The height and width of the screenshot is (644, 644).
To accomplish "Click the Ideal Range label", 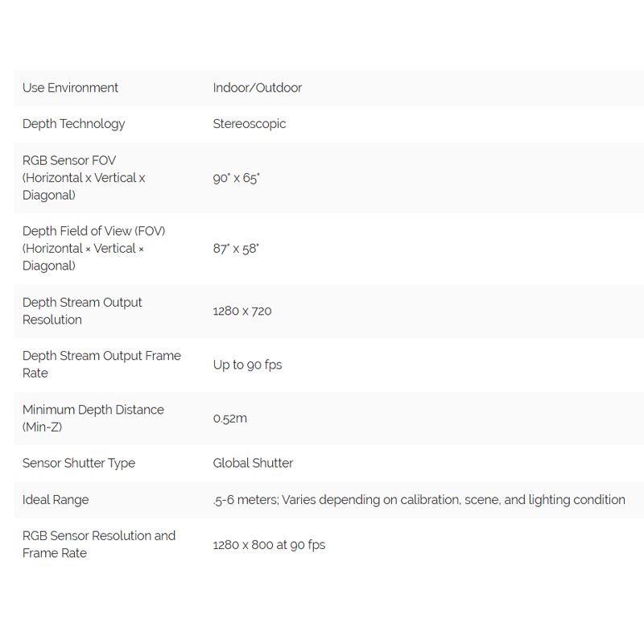I will 56,500.
